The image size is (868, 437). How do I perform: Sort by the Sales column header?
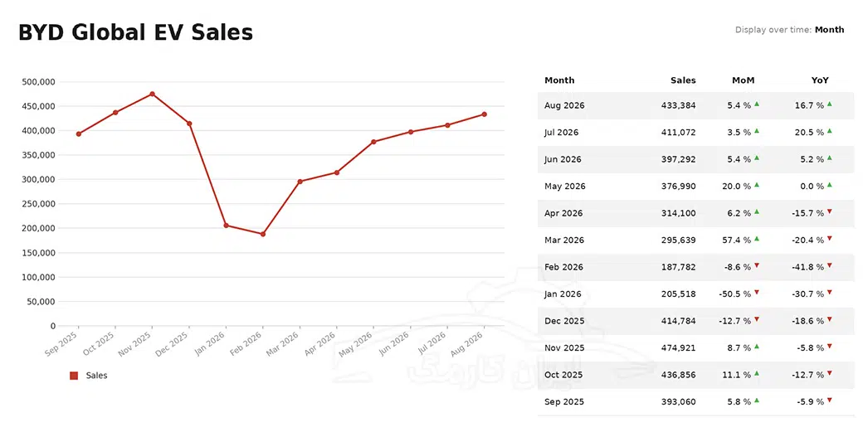(683, 80)
